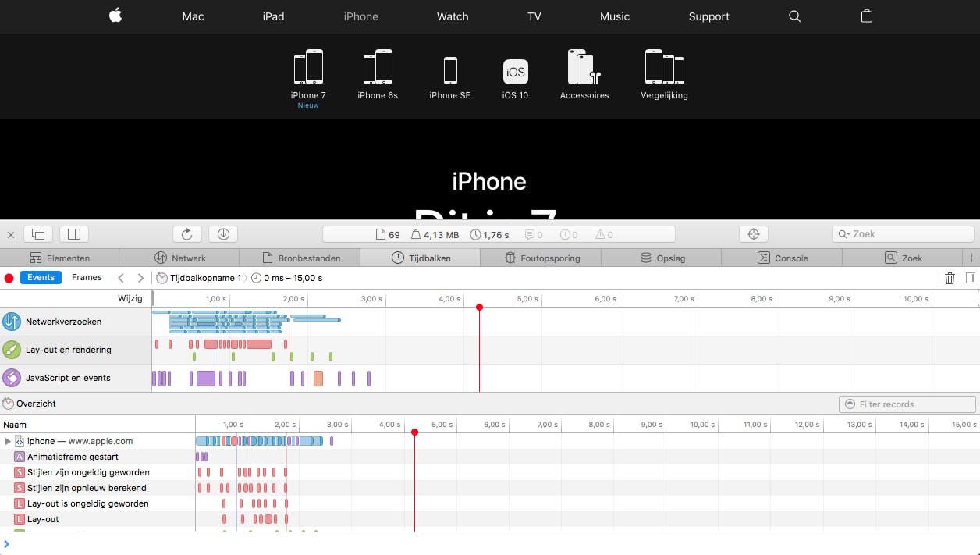Select the Netwerkverzoeken timeline icon
This screenshot has height=555, width=980.
[12, 322]
